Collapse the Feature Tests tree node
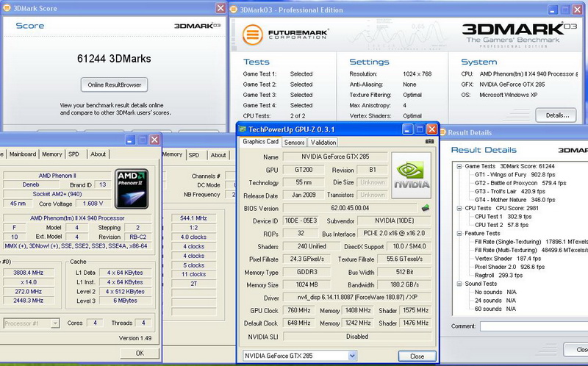 tap(459, 233)
